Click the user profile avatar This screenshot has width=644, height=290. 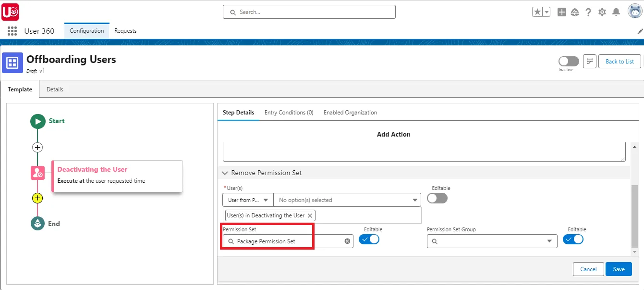[634, 11]
